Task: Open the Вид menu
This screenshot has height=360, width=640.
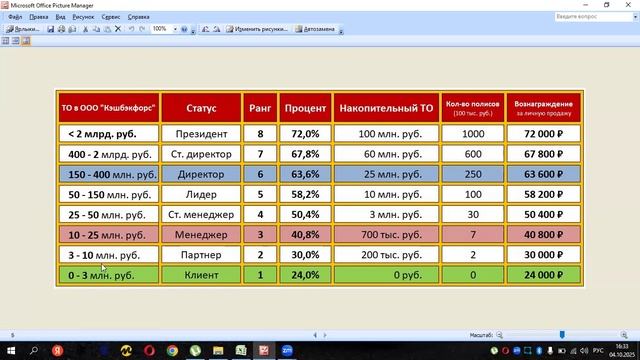Action: (60, 17)
